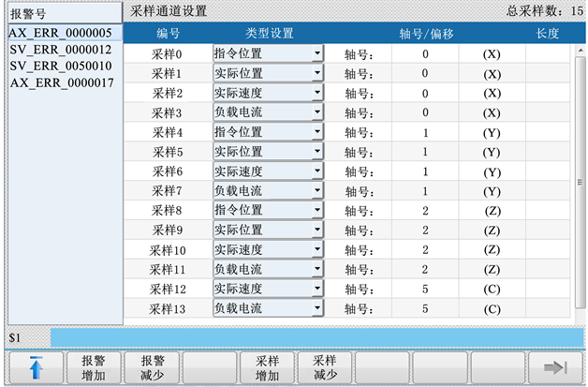Click the up-arrow return icon in bottom bar
Screen dimensions: 588x387
point(37,368)
